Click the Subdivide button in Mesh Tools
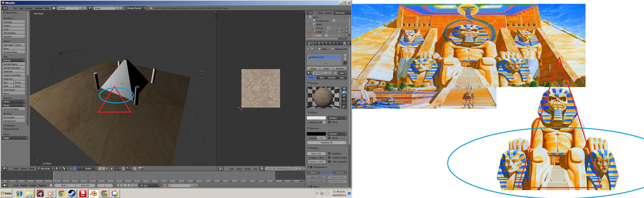 [14, 71]
